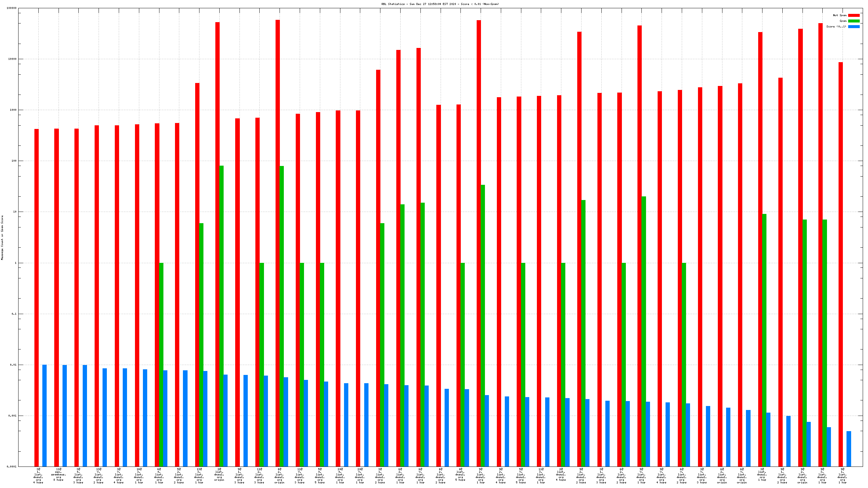Click the 0.0001 y-axis tick label

point(12,467)
